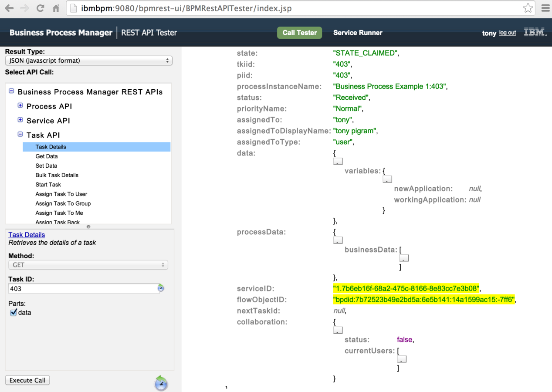Collapse the Task API tree node

20,134
